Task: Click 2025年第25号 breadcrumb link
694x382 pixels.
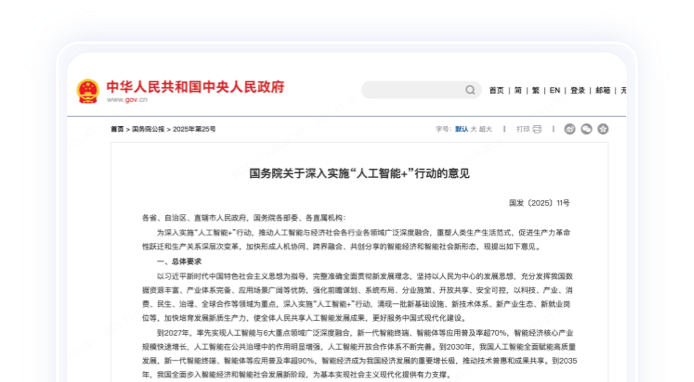Action: (194, 129)
